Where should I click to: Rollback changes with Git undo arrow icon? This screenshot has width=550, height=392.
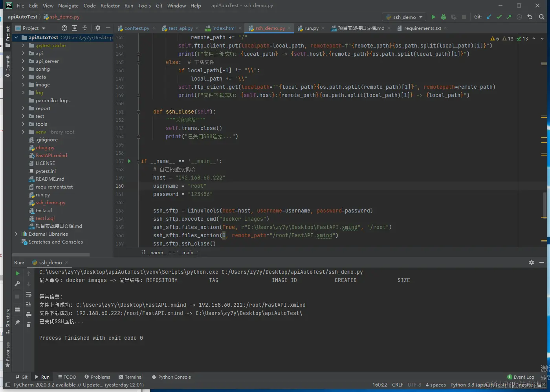(530, 17)
